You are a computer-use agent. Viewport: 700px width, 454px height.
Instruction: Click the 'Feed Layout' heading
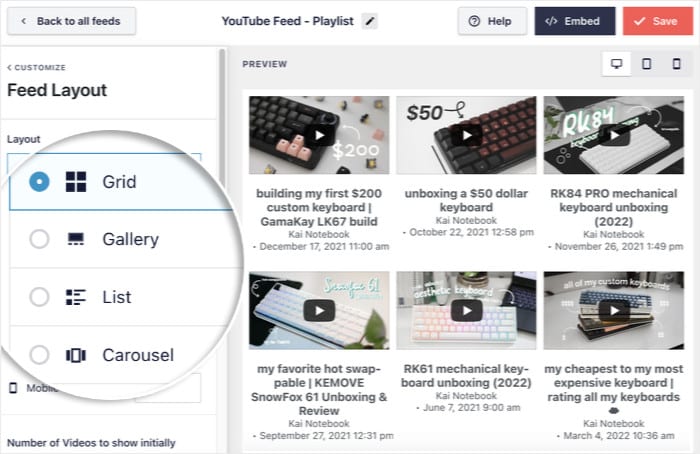pyautogui.click(x=57, y=90)
